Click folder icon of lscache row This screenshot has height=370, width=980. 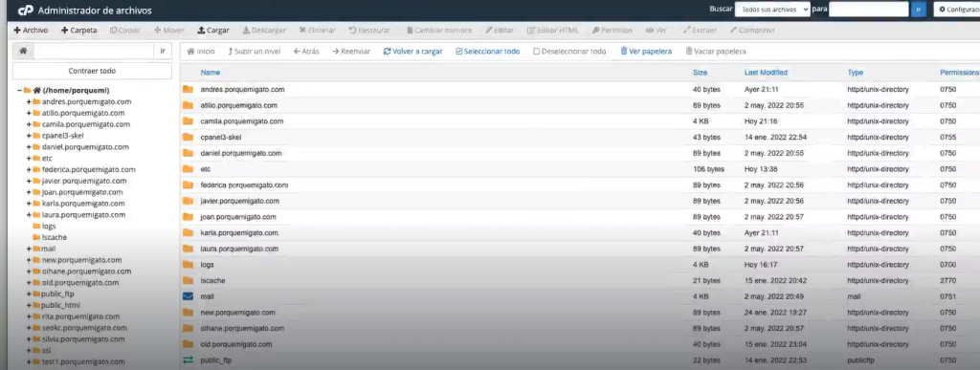click(x=189, y=280)
